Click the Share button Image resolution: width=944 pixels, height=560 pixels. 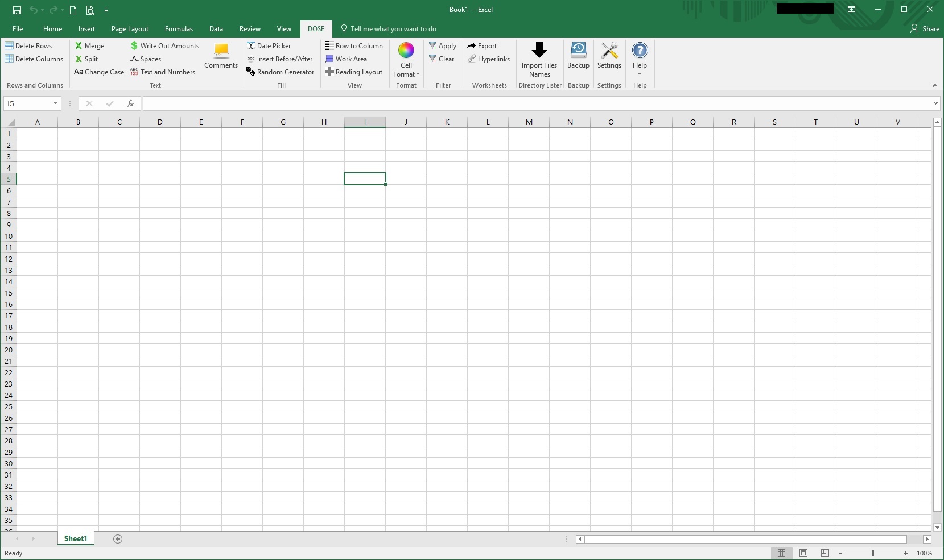pyautogui.click(x=925, y=28)
